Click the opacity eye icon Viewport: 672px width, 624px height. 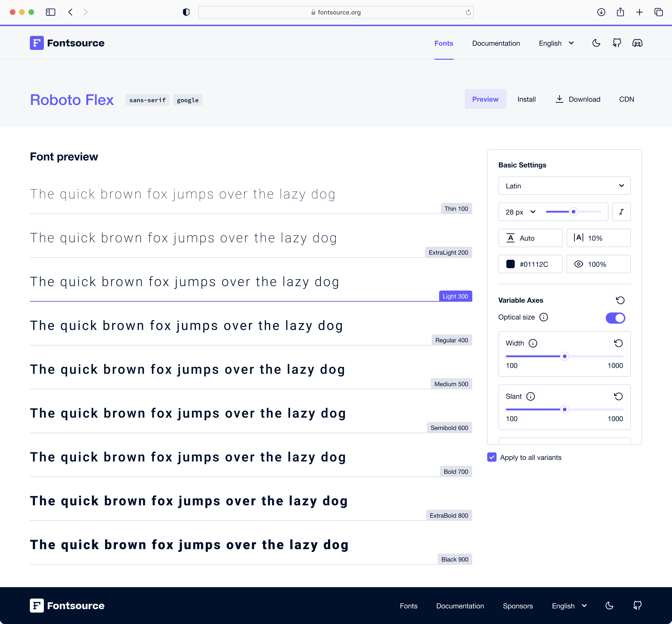(579, 264)
